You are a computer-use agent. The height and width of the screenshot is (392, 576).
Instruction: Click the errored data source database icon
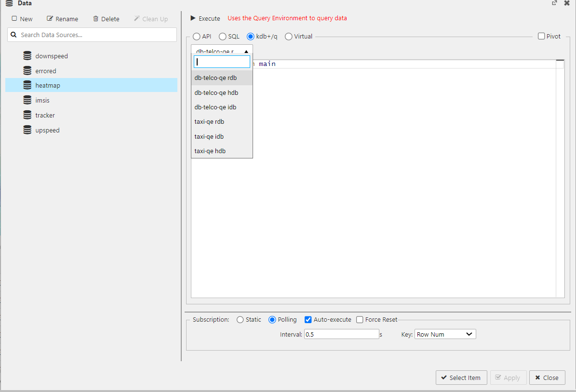coord(27,71)
